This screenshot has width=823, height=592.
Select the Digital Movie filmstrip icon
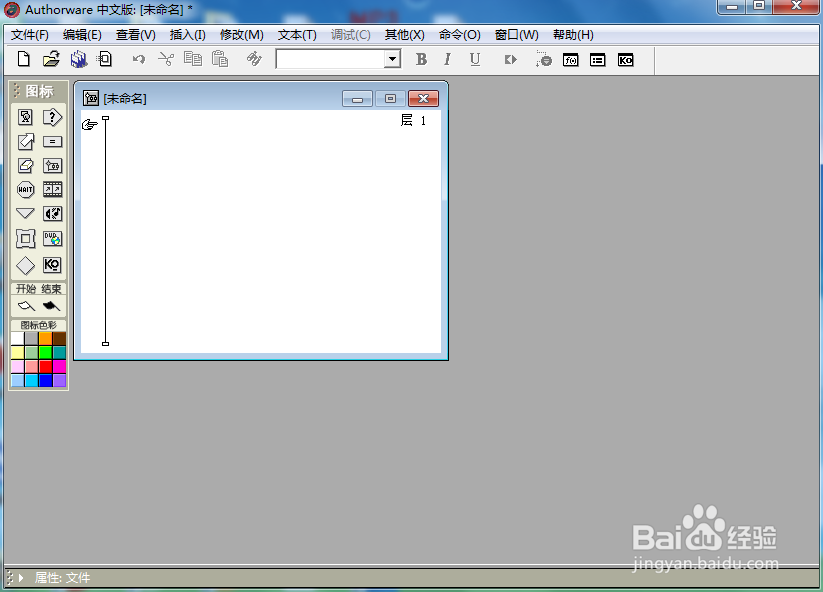click(52, 189)
